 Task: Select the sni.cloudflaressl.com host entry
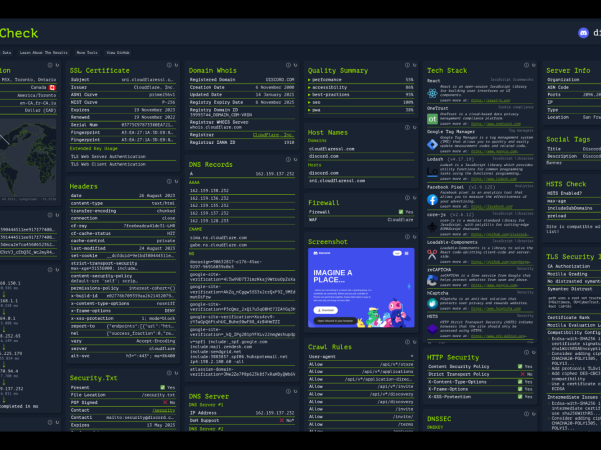point(337,181)
